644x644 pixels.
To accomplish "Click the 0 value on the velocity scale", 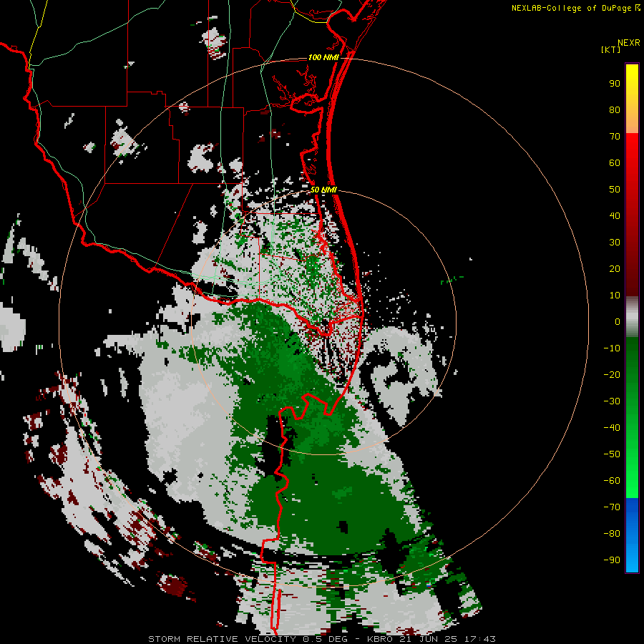I will [x=618, y=322].
